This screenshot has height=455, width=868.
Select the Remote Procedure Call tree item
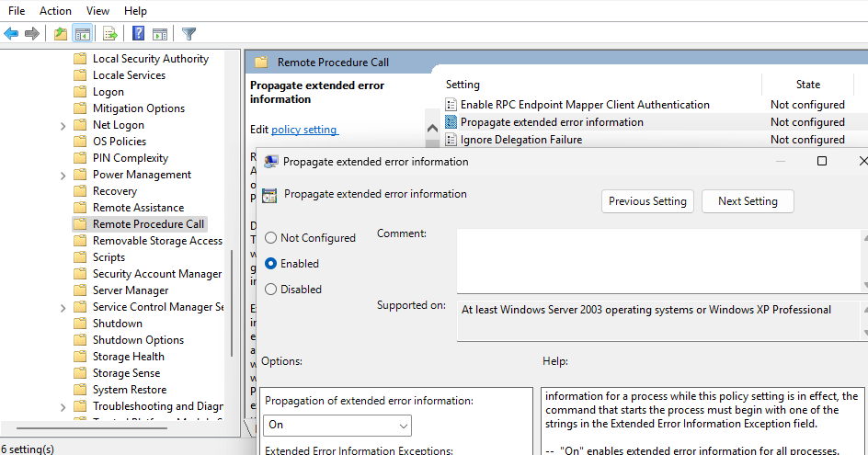coord(148,224)
